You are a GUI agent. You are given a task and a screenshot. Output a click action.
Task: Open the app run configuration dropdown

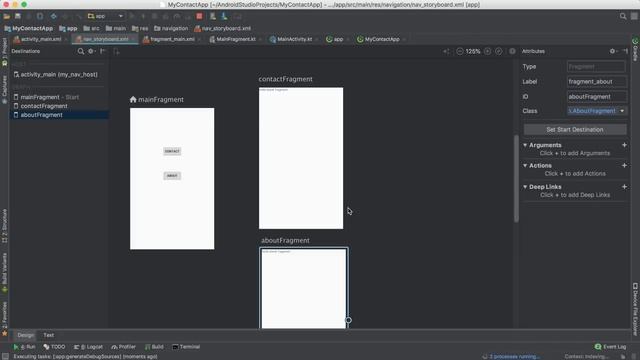click(x=105, y=16)
